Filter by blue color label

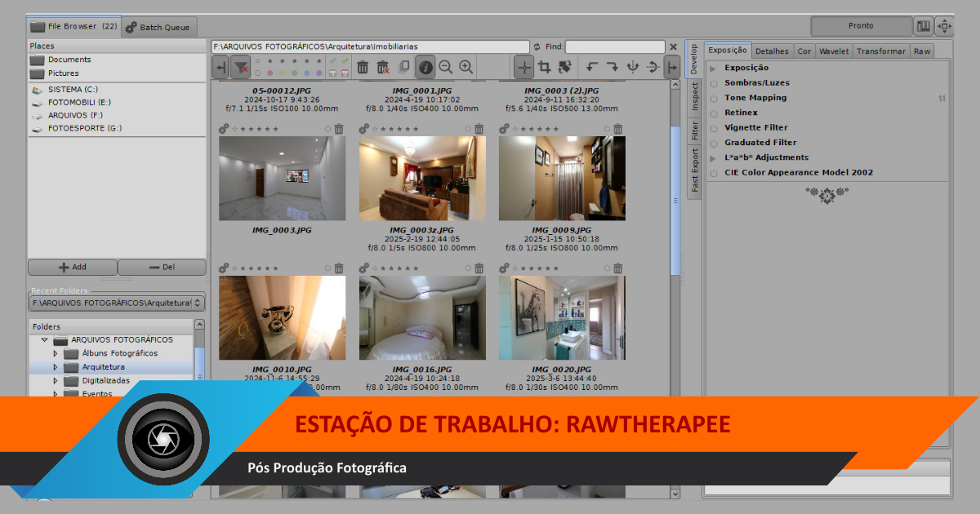(x=308, y=74)
